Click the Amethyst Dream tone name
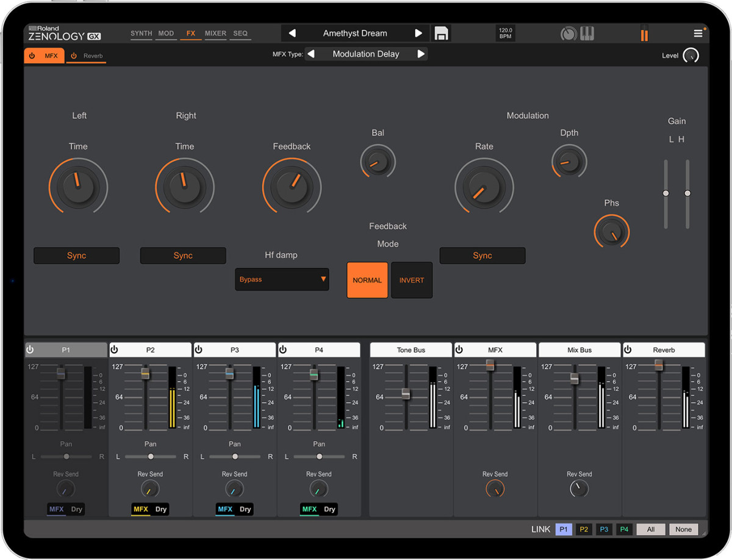 [355, 34]
